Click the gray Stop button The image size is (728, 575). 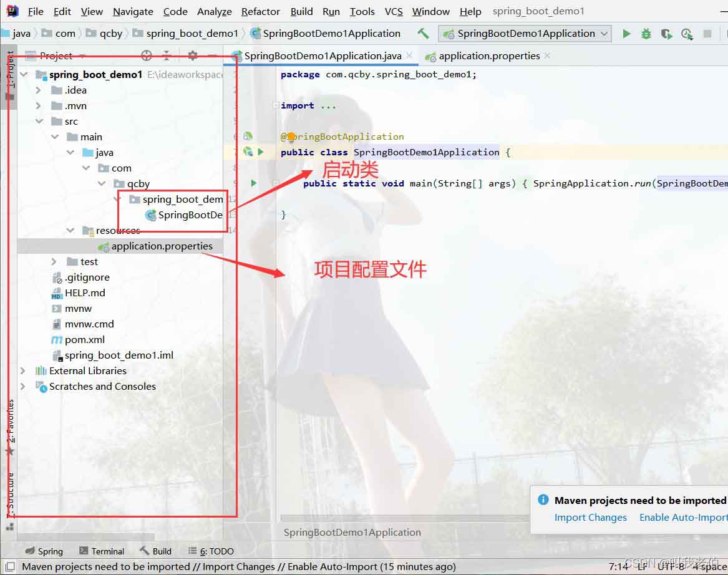coord(707,34)
